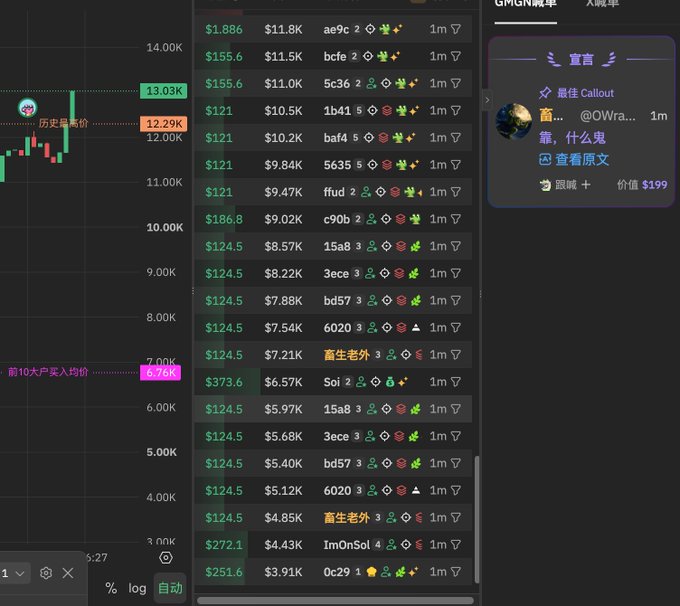Click person icon in $5.12K 6020 row
Screen dimensions: 680x606
372,491
